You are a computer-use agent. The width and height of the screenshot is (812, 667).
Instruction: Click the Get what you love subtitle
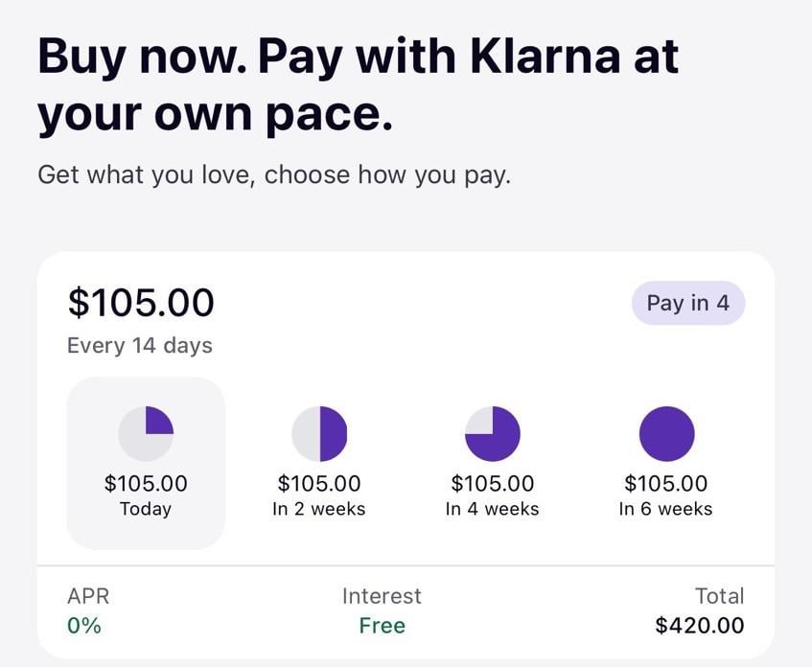274,175
